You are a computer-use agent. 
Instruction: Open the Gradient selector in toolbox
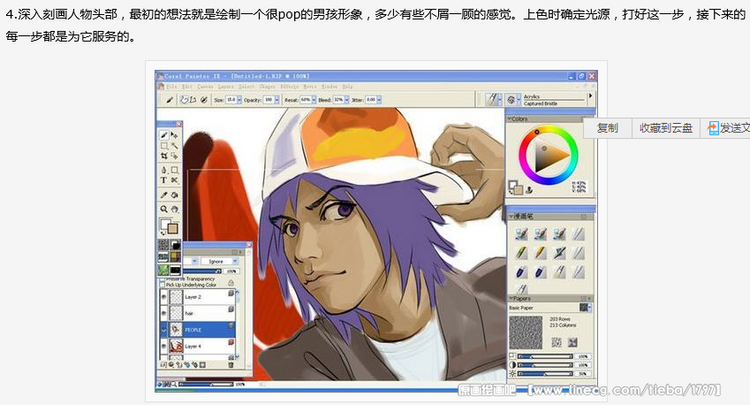click(x=175, y=245)
